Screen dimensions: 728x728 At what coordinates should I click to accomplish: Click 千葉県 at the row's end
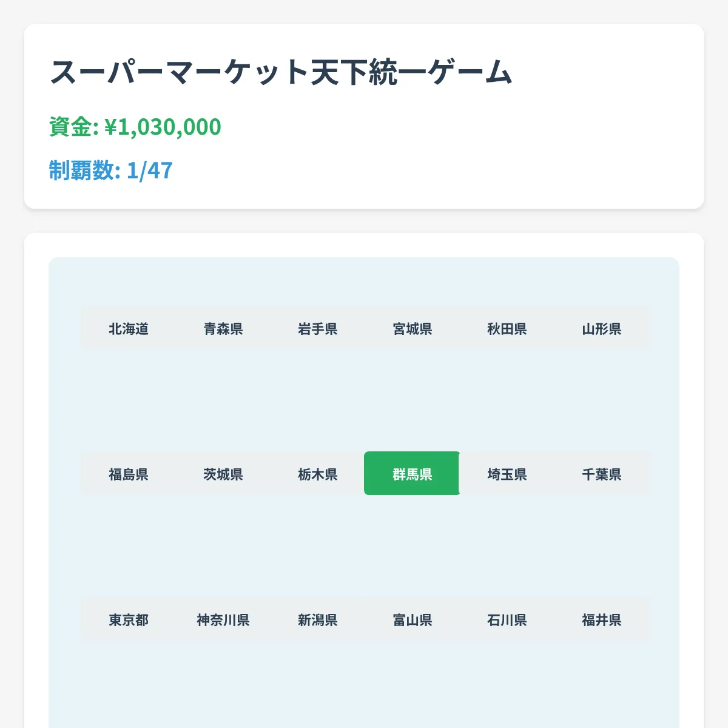pyautogui.click(x=601, y=474)
